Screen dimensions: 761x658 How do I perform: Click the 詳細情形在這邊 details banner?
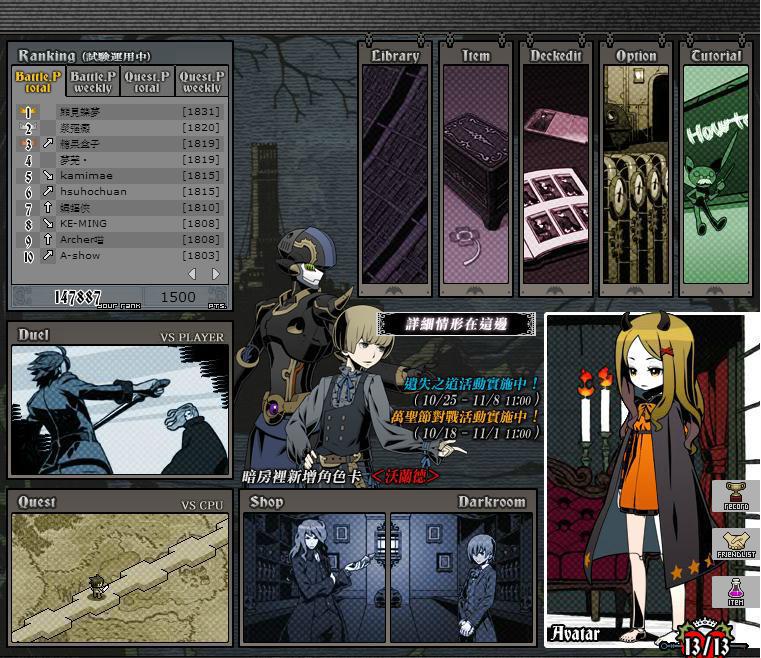[456, 324]
